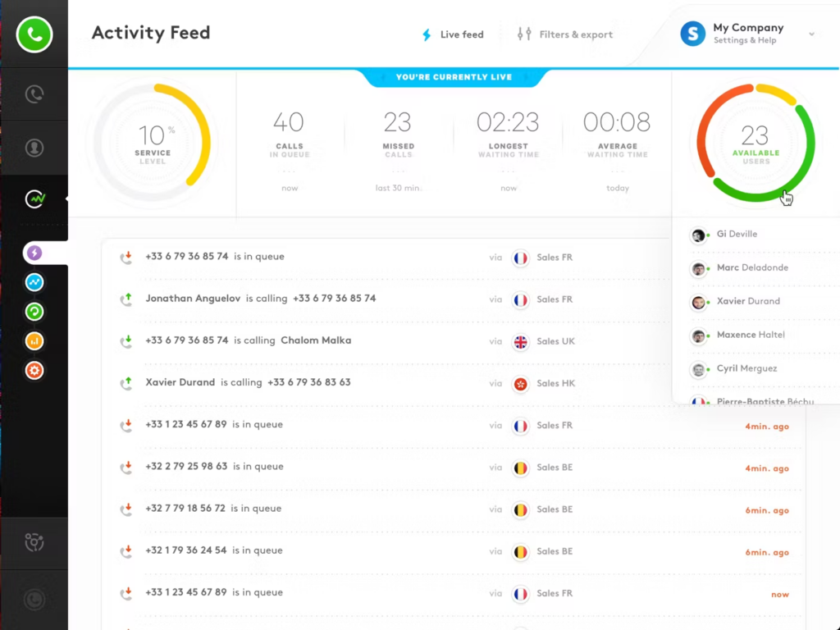This screenshot has height=630, width=840.
Task: Select the green refresh circle sidebar icon
Action: 34,312
